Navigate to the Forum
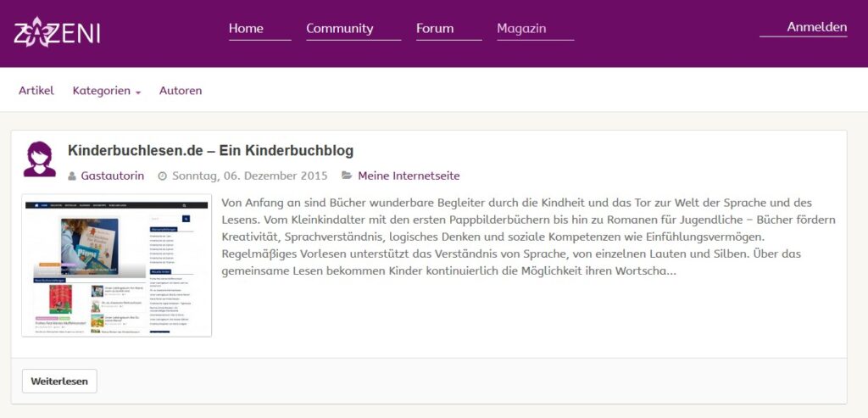 tap(435, 29)
